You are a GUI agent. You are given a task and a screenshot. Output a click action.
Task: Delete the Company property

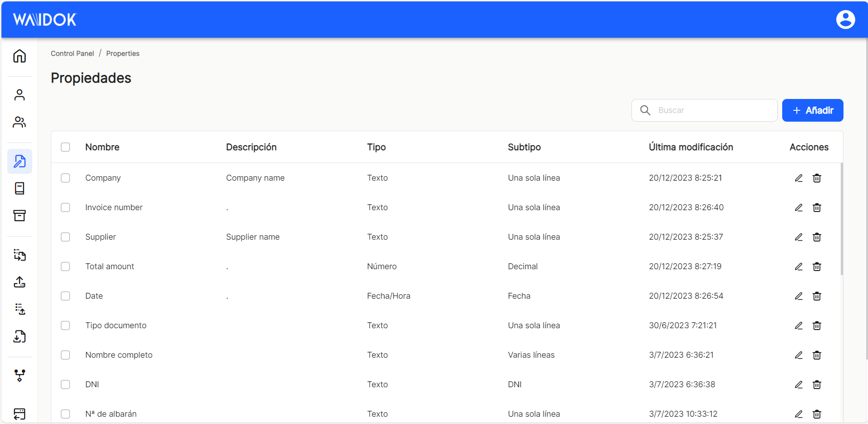click(817, 178)
